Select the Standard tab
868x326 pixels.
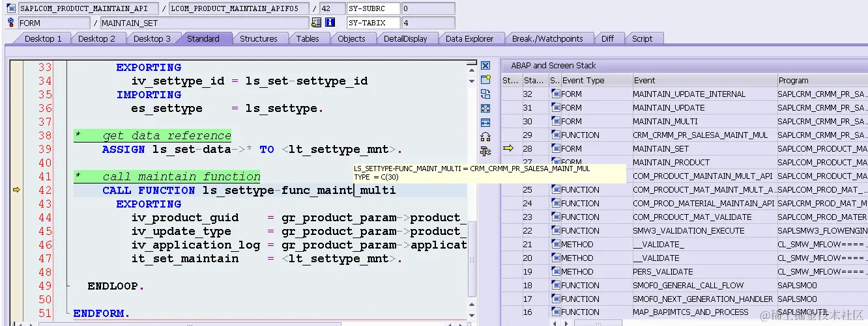(x=203, y=38)
